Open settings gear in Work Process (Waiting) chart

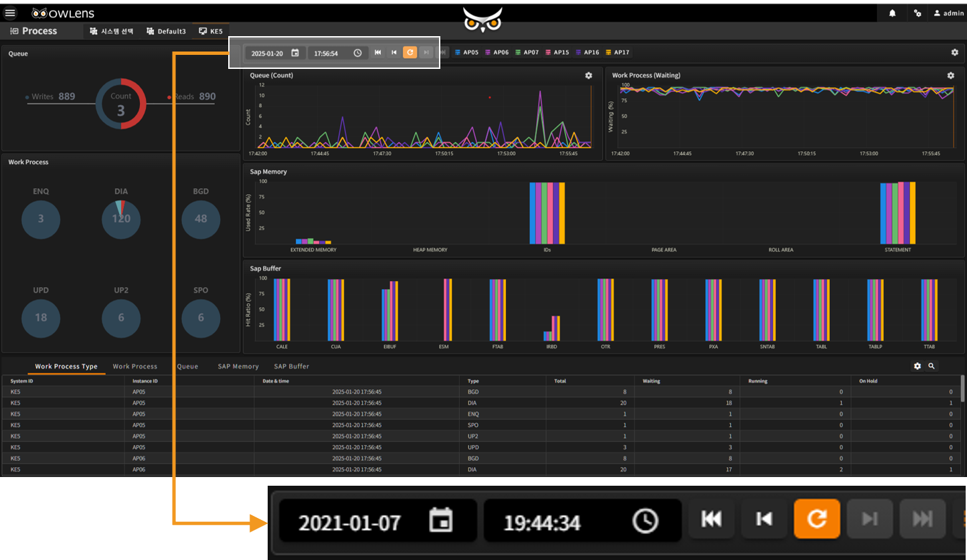[950, 76]
